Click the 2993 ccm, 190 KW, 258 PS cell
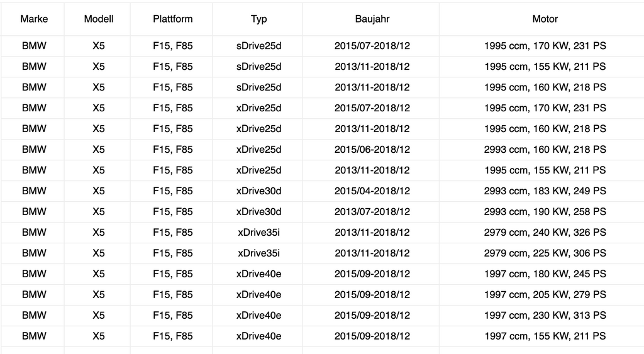Viewport: 644px width, 354px height. (545, 211)
